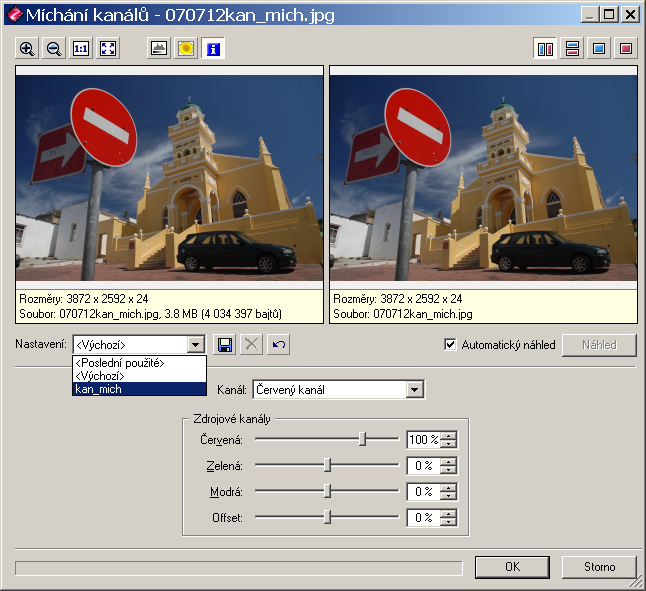Image resolution: width=646 pixels, height=591 pixels.
Task: Collapse the Nastavení dropdown via its arrow
Action: (x=196, y=345)
